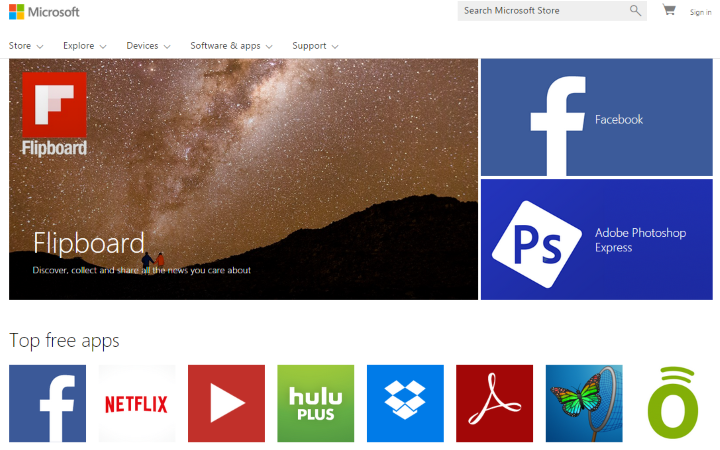The image size is (720, 450).
Task: Open the Netflix app tile
Action: 137,403
